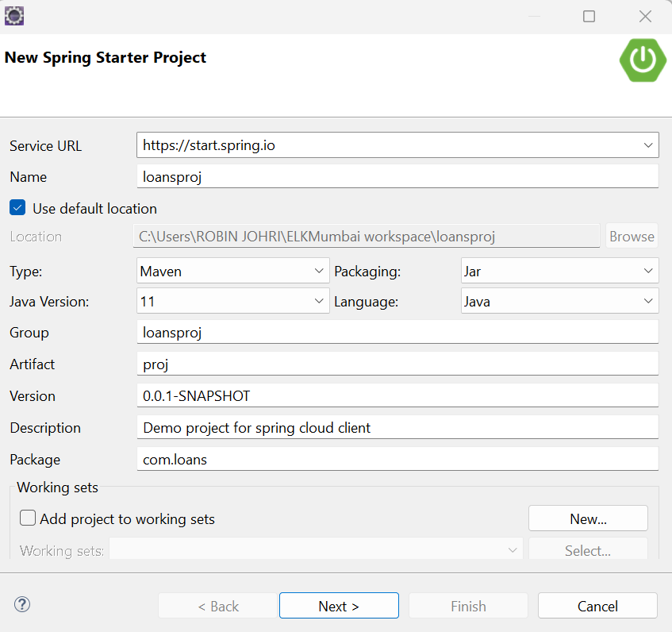Maximize the dialog window
Viewport: 672px width, 632px height.
tap(589, 16)
